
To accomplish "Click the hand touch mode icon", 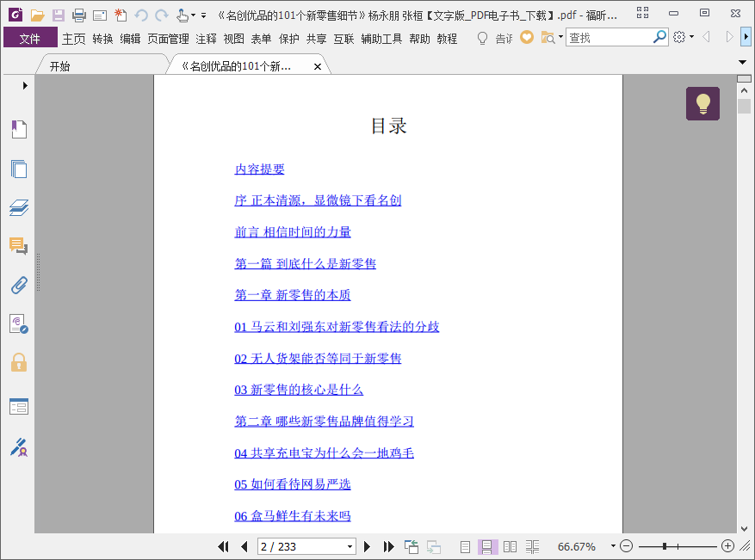I will point(182,15).
